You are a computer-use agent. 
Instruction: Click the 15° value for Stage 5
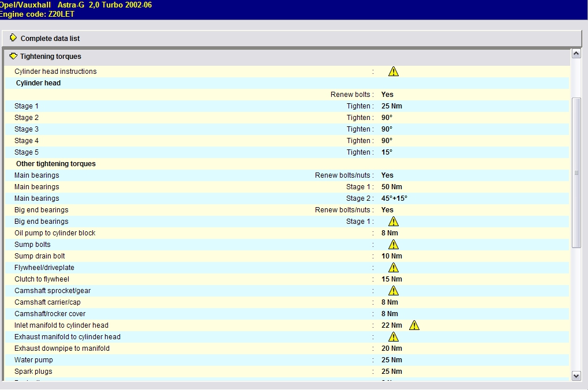coord(387,152)
